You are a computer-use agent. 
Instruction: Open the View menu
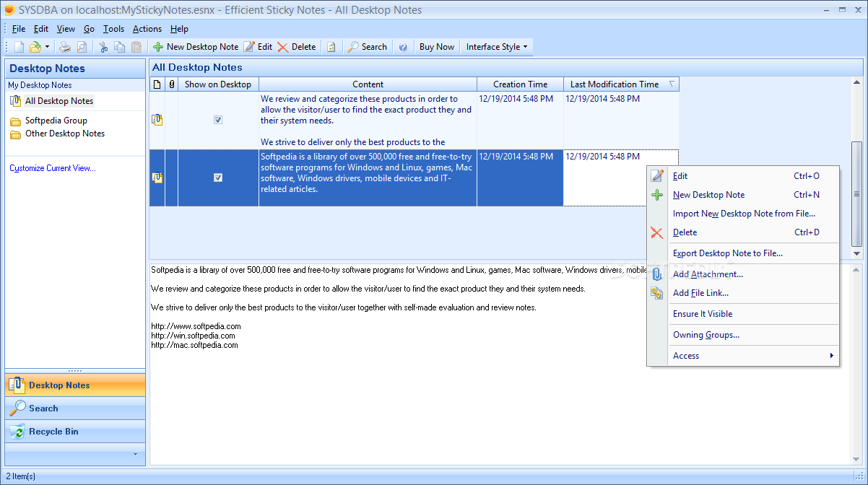(x=66, y=29)
